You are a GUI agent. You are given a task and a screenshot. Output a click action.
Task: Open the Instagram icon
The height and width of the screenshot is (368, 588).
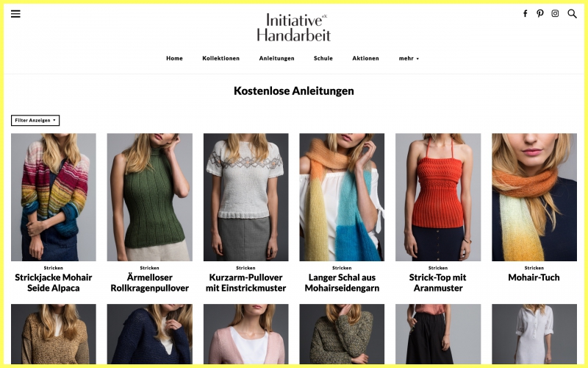tap(555, 13)
